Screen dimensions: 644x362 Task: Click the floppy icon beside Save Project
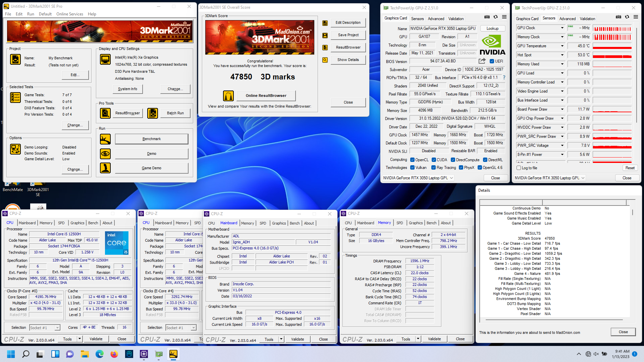click(325, 35)
